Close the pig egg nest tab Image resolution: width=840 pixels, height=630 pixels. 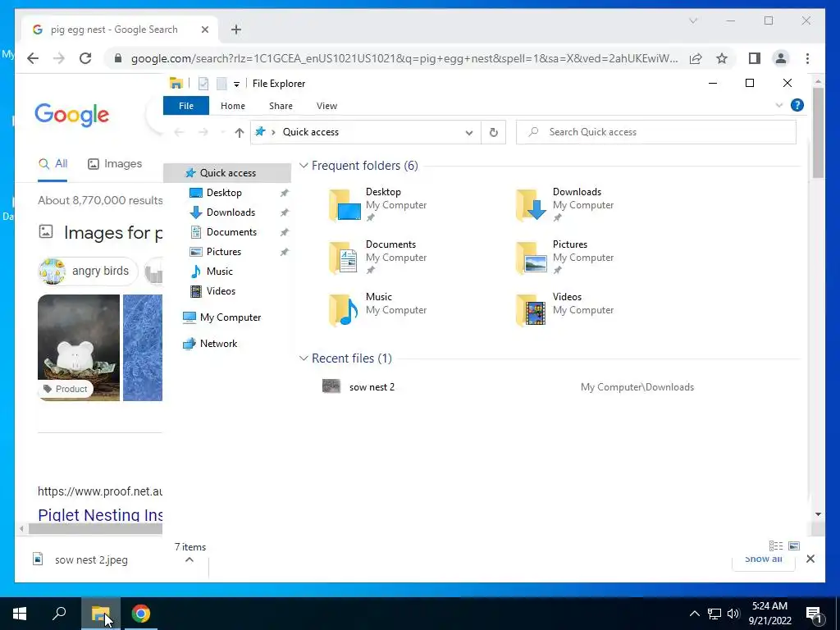pos(204,30)
